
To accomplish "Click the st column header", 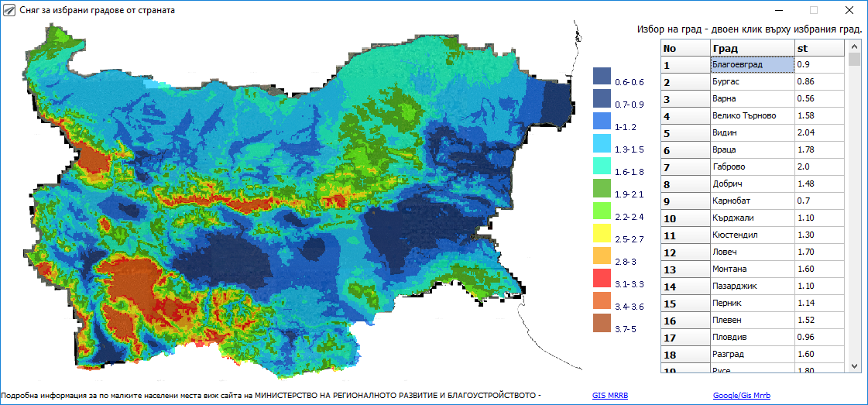I will pos(818,48).
